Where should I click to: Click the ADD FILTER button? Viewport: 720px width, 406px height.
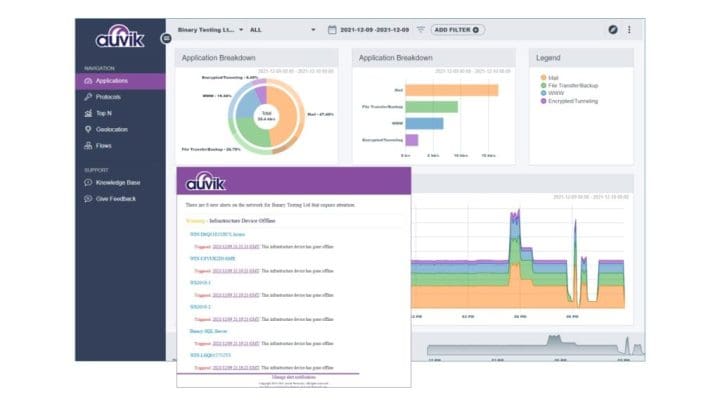[x=457, y=30]
